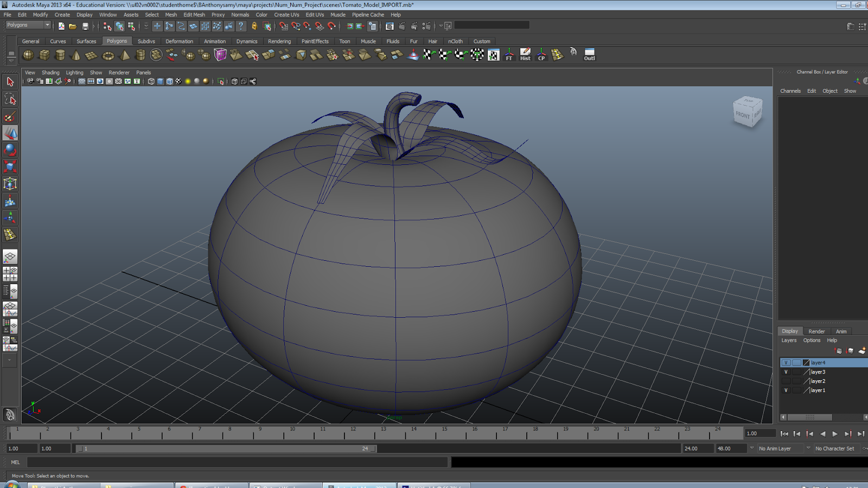This screenshot has height=488, width=868.
Task: Open the Mesh menu
Action: pyautogui.click(x=171, y=15)
